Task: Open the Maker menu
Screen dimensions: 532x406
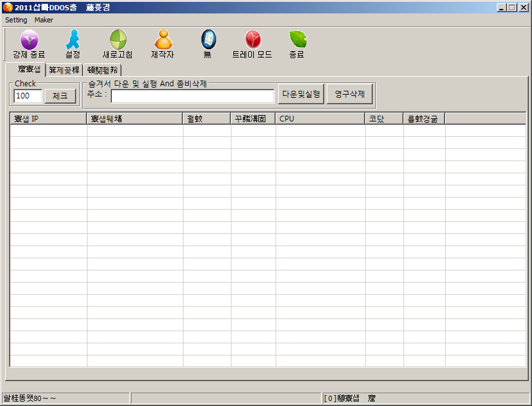Action: (44, 20)
